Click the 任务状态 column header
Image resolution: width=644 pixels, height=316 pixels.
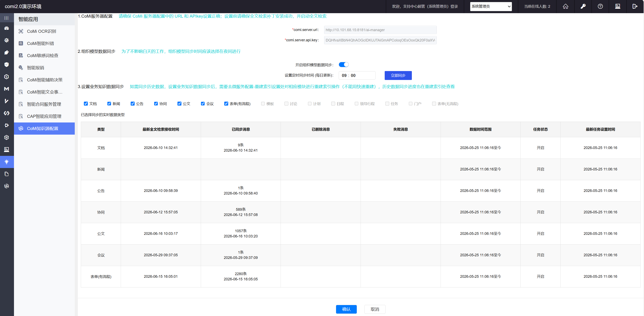[x=540, y=129]
